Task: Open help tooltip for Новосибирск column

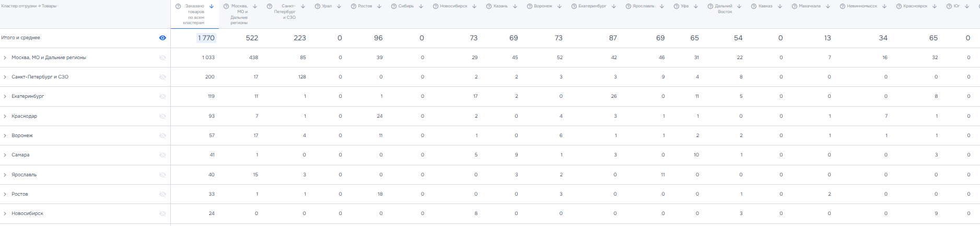Action: pyautogui.click(x=436, y=6)
